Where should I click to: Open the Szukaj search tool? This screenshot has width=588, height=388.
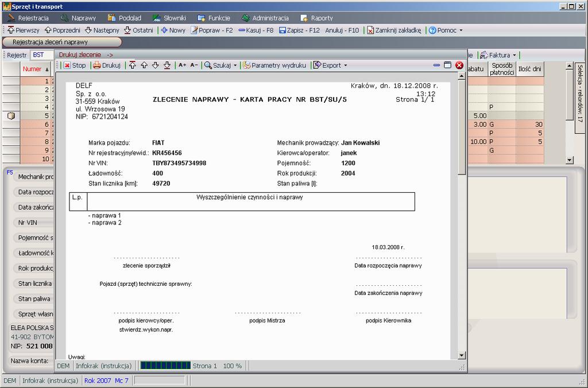[x=218, y=65]
